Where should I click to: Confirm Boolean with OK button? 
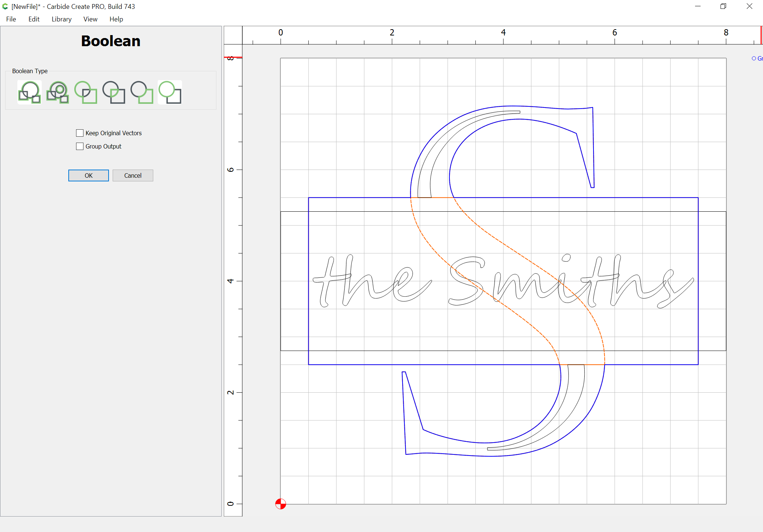coord(89,175)
